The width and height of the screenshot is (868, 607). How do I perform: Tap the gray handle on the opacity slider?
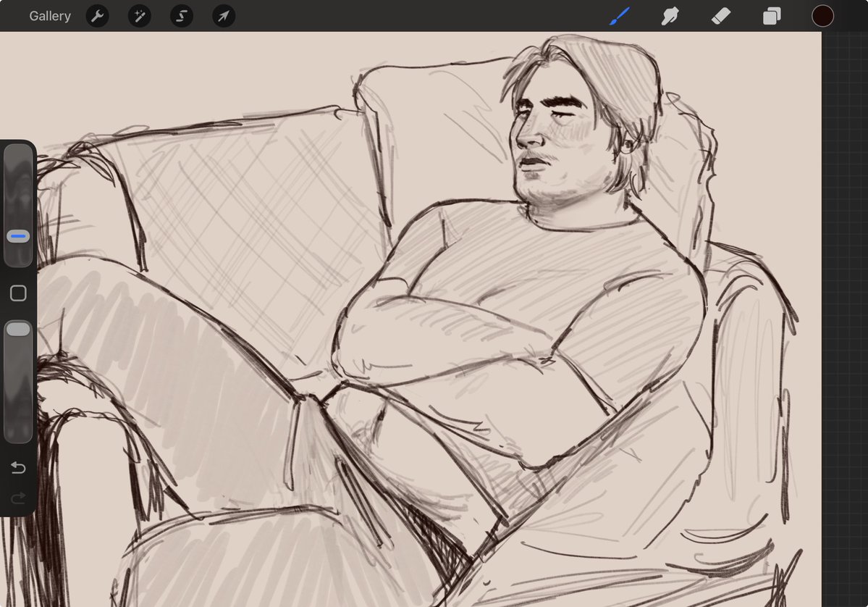coord(18,328)
